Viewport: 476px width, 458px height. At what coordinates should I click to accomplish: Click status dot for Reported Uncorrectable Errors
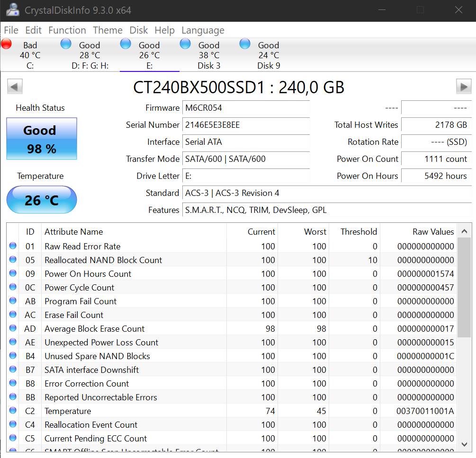(13, 397)
